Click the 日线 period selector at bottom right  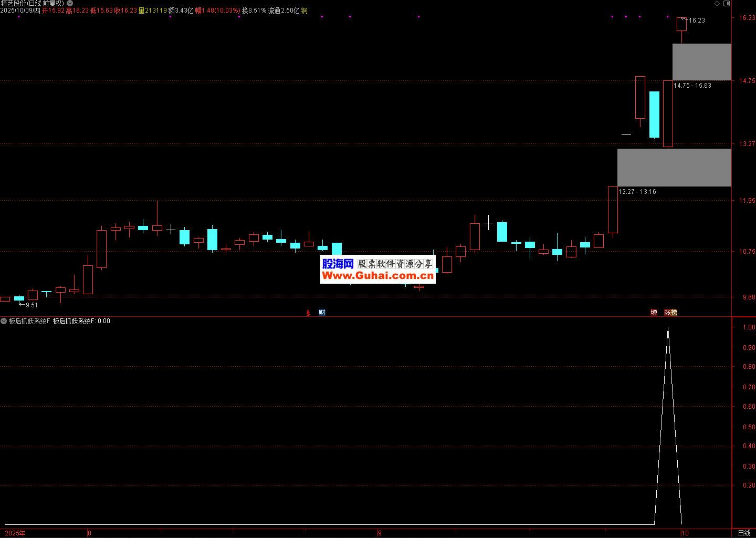pos(744,533)
